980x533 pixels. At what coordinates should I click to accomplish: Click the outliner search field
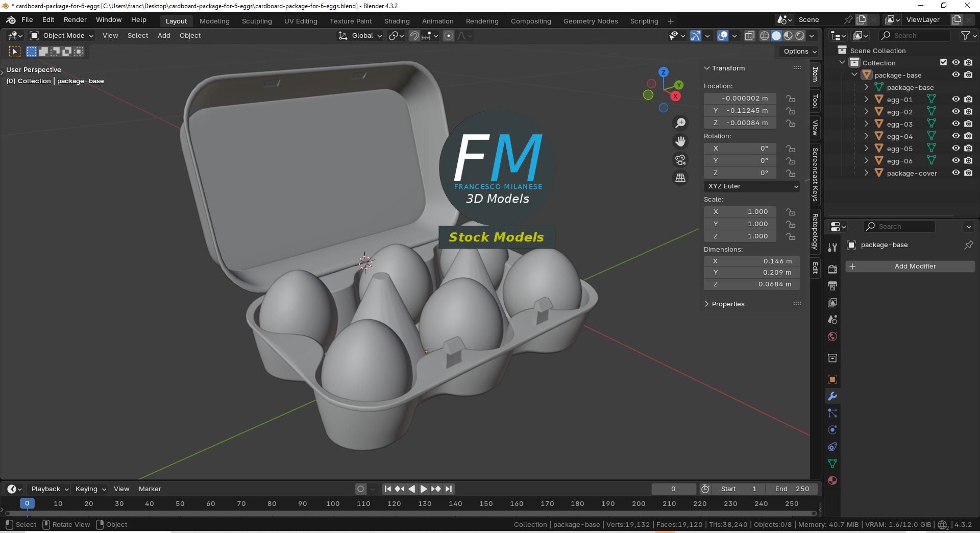pos(915,36)
